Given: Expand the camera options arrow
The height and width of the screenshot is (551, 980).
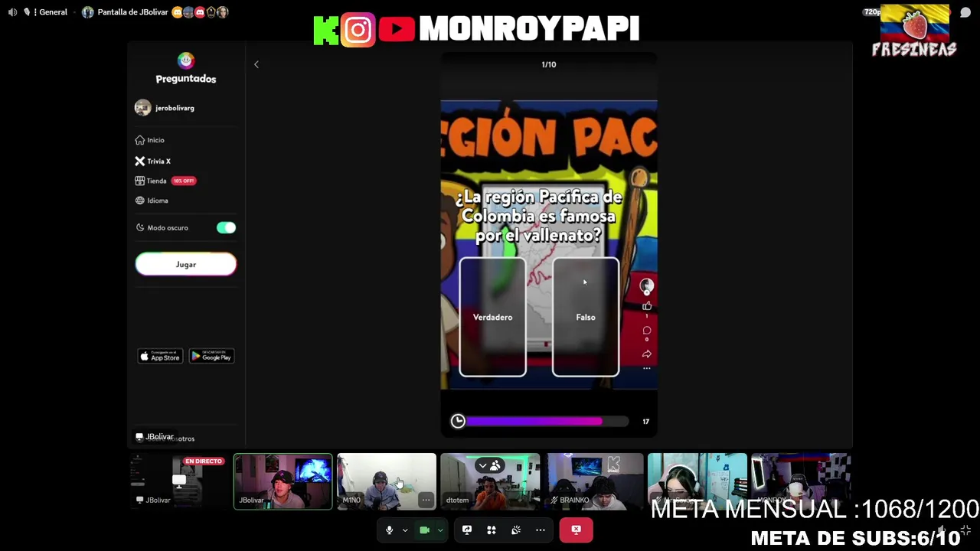Looking at the screenshot, I should [x=440, y=530].
